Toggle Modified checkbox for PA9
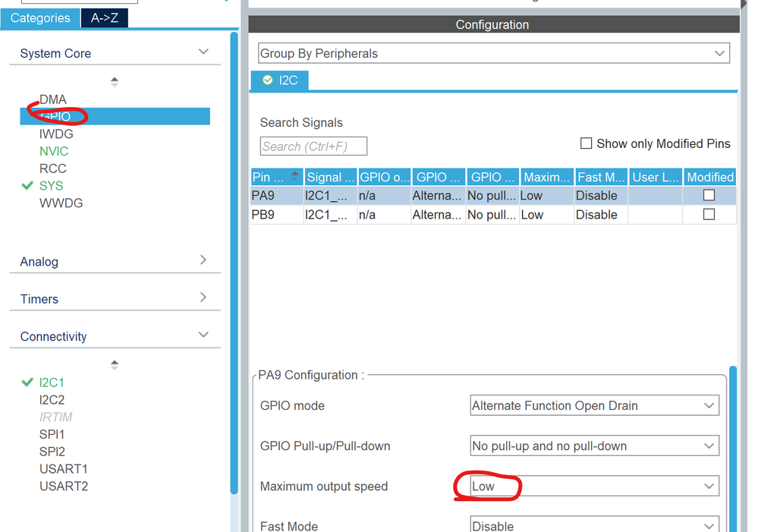Image resolution: width=758 pixels, height=532 pixels. pos(709,195)
